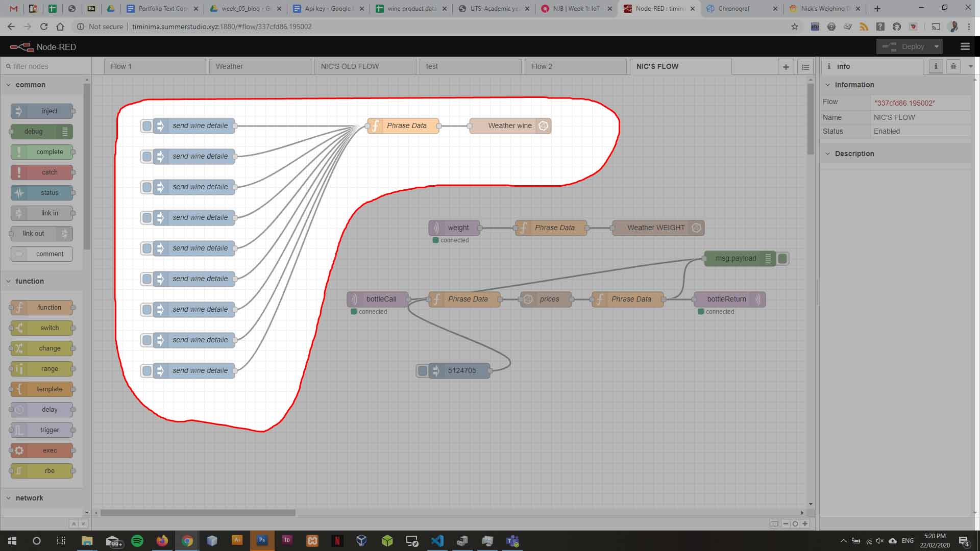Switch to the NIC'S OLD FLOW tab
The height and width of the screenshot is (551, 980).
point(365,66)
